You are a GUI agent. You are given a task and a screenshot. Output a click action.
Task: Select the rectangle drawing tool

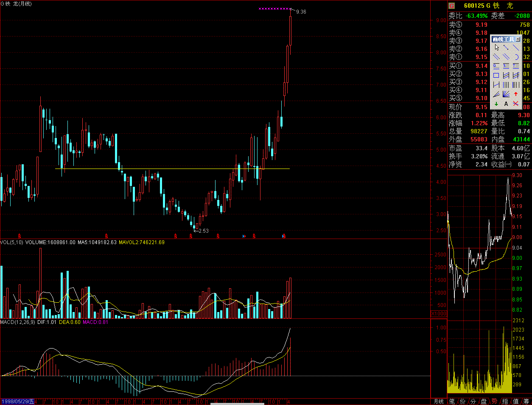coord(496,75)
